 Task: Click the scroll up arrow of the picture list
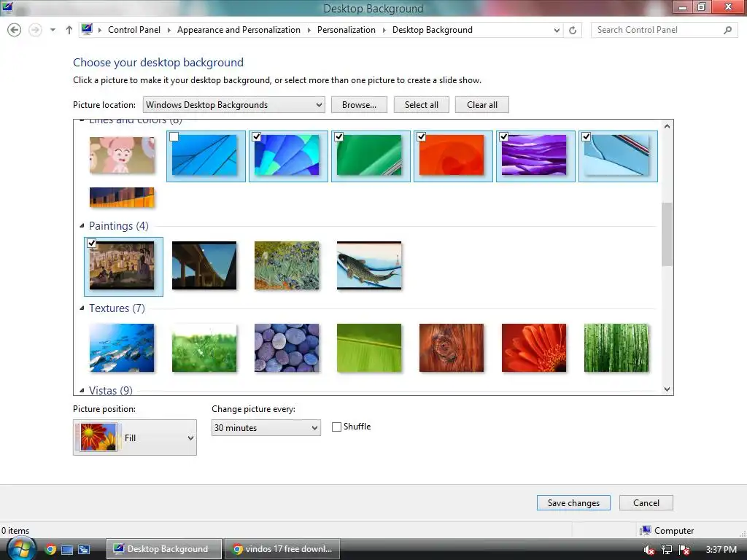click(667, 126)
